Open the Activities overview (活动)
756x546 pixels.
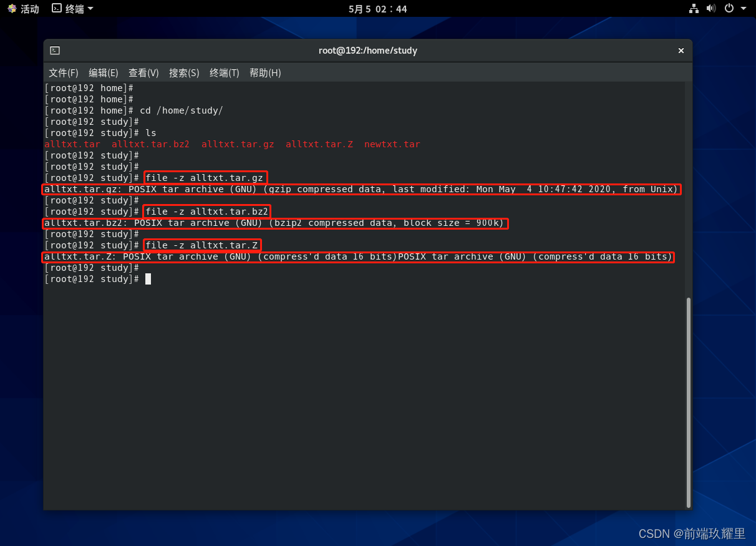23,9
